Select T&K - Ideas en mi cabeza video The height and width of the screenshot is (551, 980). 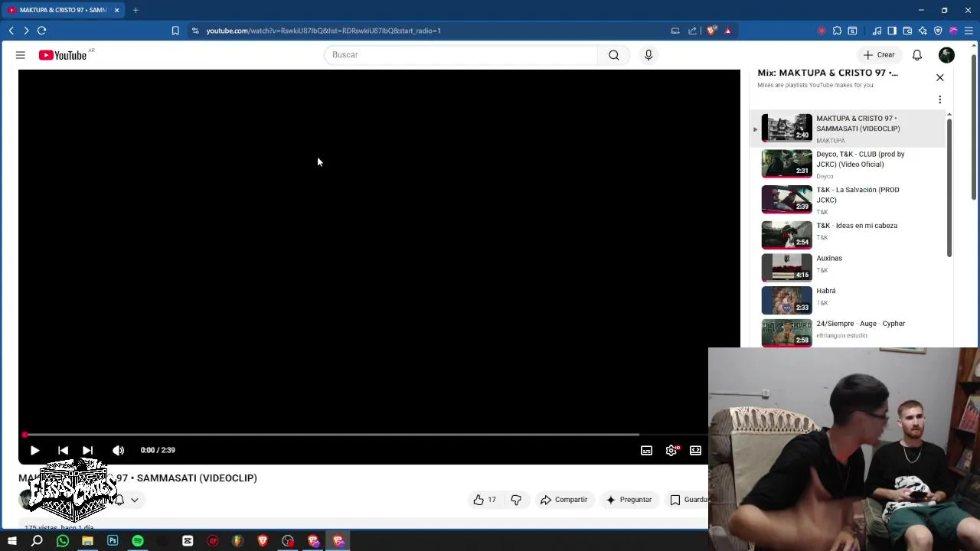coord(848,235)
